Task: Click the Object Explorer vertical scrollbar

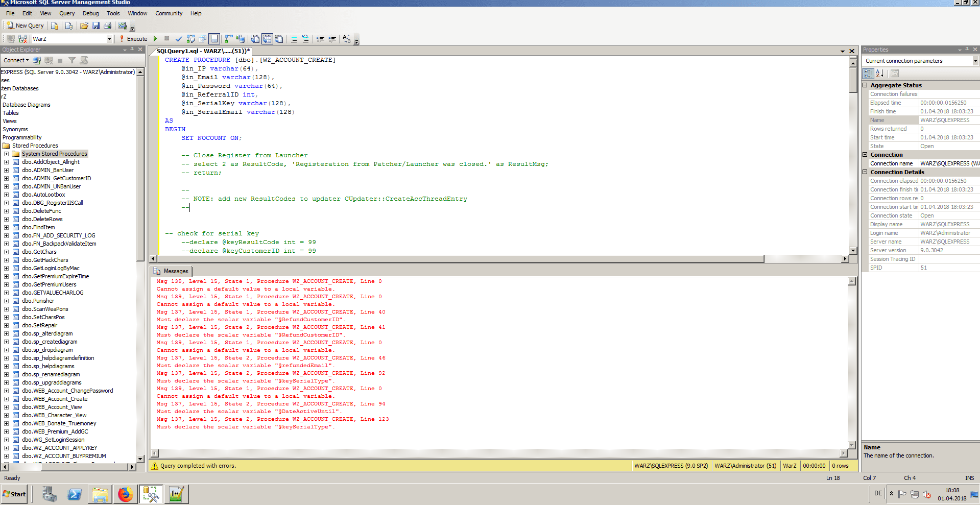Action: [140, 265]
